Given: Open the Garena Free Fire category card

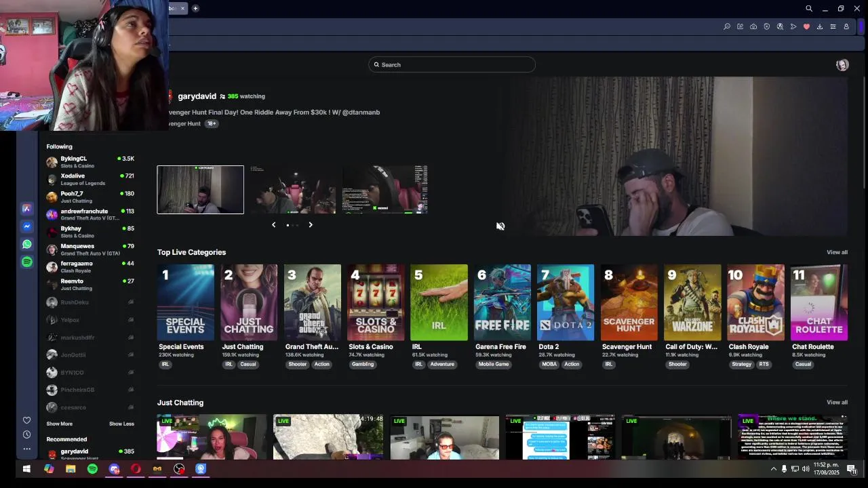Looking at the screenshot, I should (x=502, y=302).
